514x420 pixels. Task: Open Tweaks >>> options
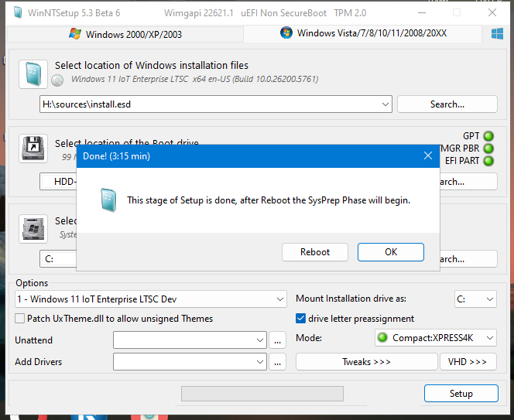pos(366,362)
